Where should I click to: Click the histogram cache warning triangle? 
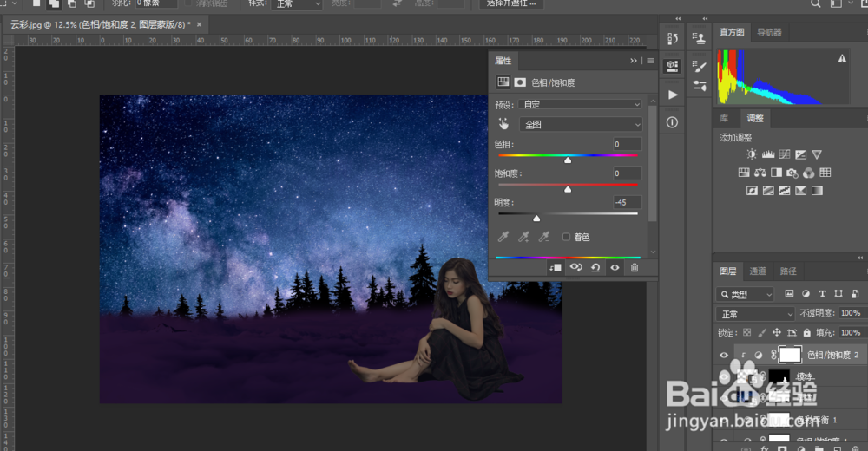[842, 58]
